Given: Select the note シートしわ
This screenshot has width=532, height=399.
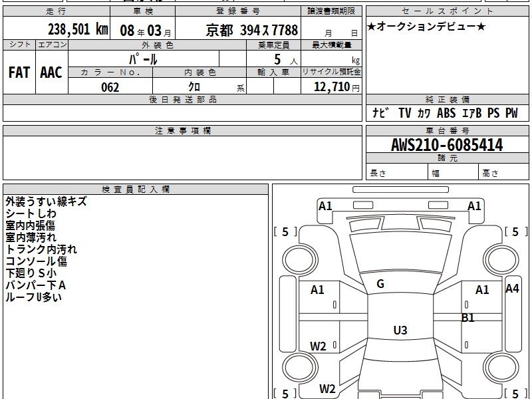Looking at the screenshot, I should 31,213.
